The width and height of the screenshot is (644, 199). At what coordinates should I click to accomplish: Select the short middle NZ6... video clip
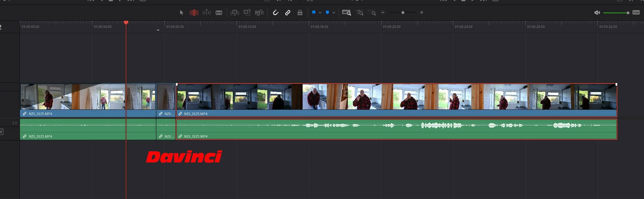pyautogui.click(x=166, y=100)
